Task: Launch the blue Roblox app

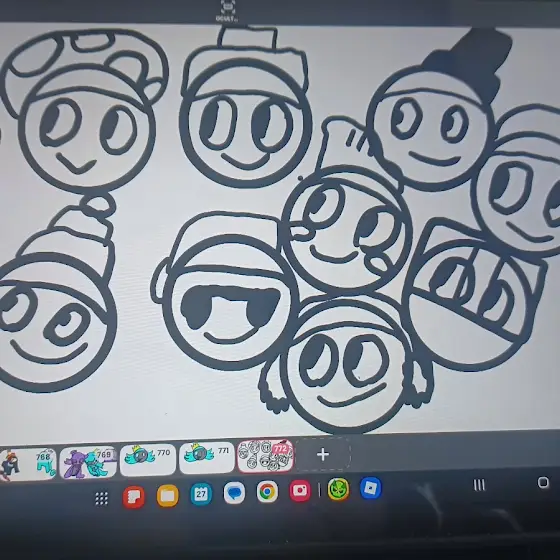Action: point(371,488)
